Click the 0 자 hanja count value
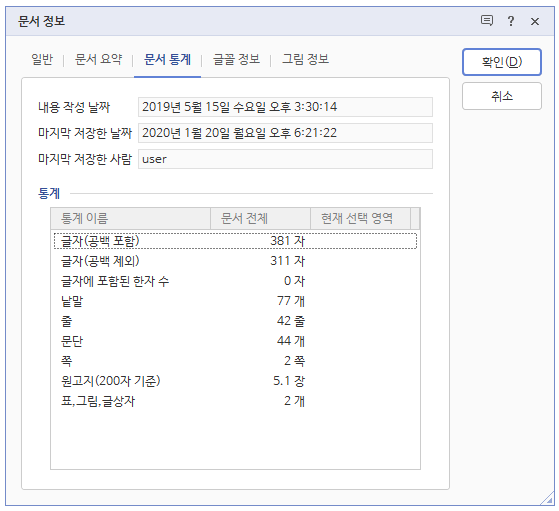The height and width of the screenshot is (511, 559). click(294, 281)
